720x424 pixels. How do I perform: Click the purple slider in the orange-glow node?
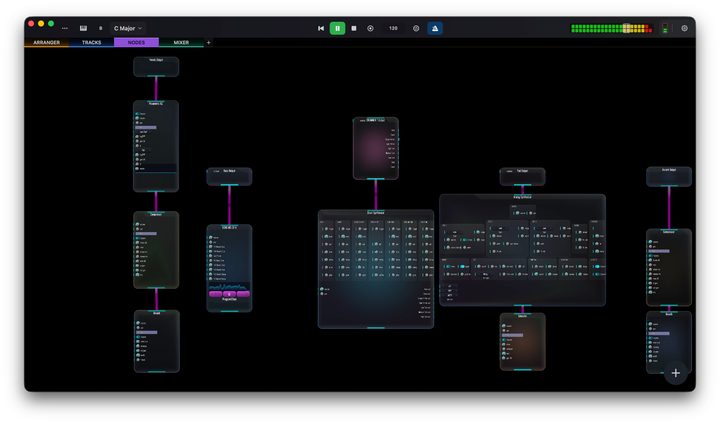point(513,335)
